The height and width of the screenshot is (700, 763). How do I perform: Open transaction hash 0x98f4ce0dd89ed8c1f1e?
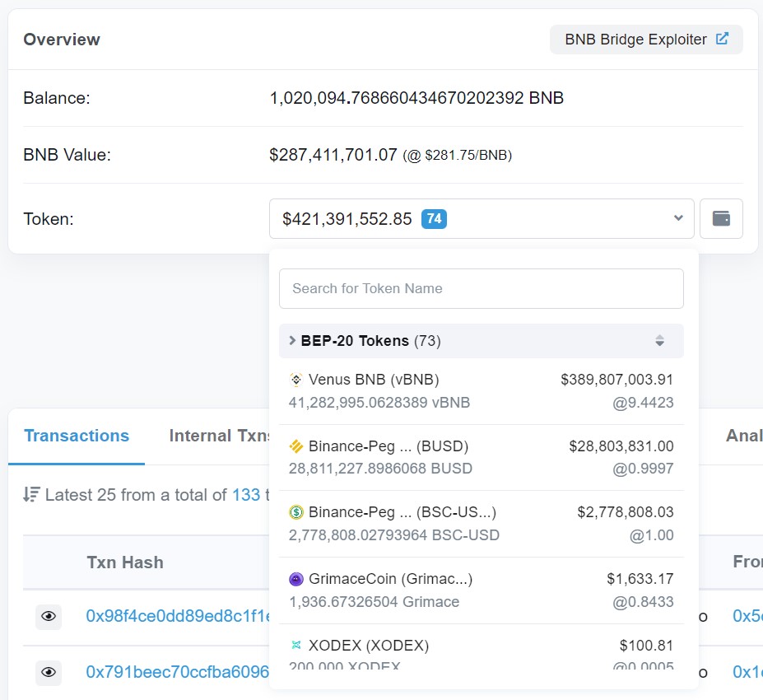pos(173,617)
